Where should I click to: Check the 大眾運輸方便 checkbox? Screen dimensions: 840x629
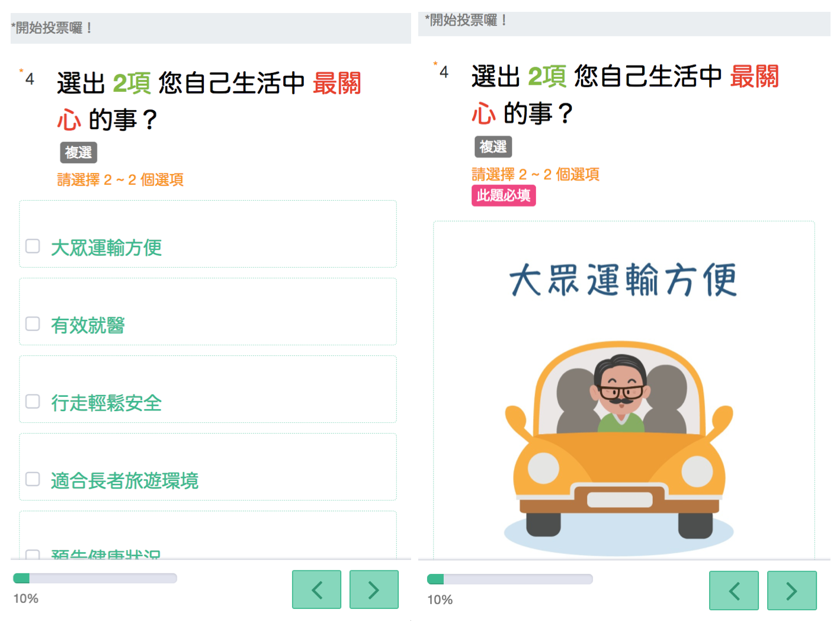pos(33,246)
